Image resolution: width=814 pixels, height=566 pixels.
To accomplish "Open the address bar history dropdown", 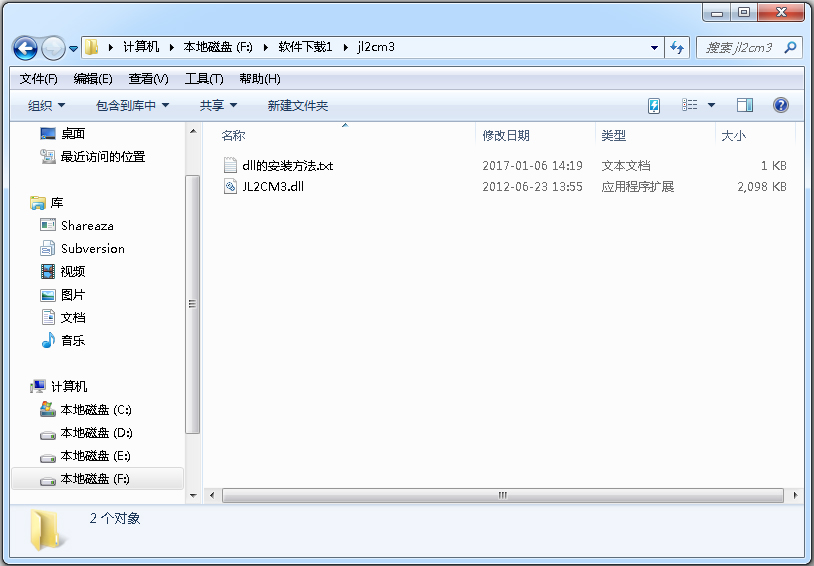I will point(654,47).
